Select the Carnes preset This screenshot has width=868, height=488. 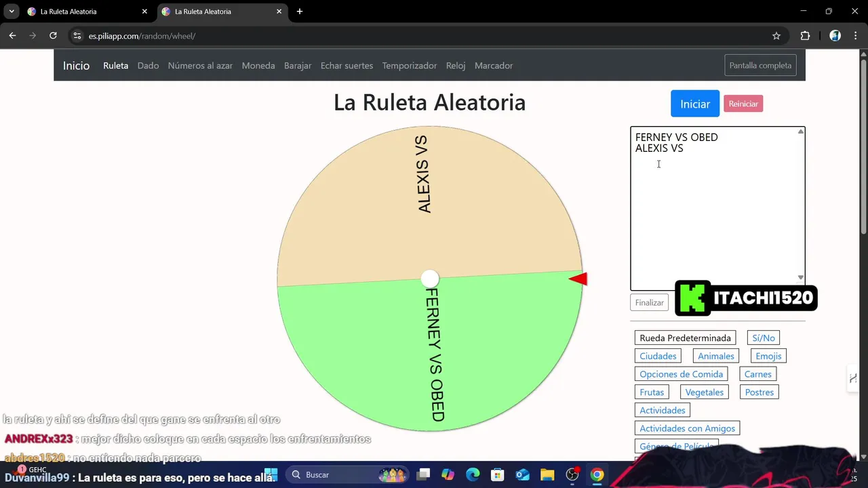pyautogui.click(x=758, y=374)
